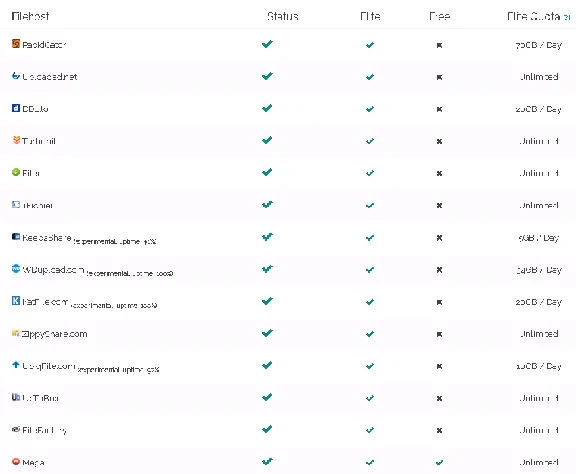Click the green Filer round icon
Image resolution: width=576 pixels, height=474 pixels.
coord(16,172)
